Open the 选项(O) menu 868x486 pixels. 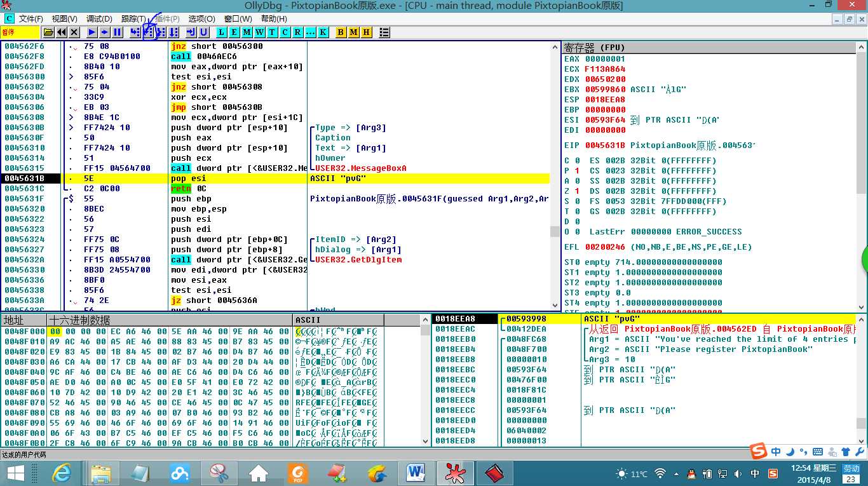pyautogui.click(x=201, y=19)
